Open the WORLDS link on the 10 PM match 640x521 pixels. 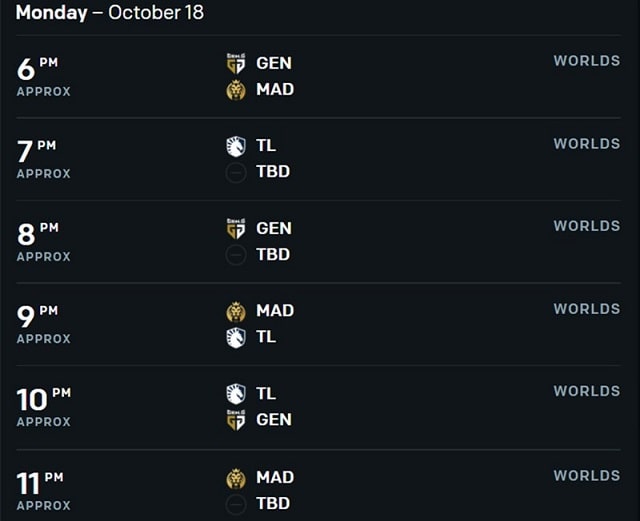(587, 391)
